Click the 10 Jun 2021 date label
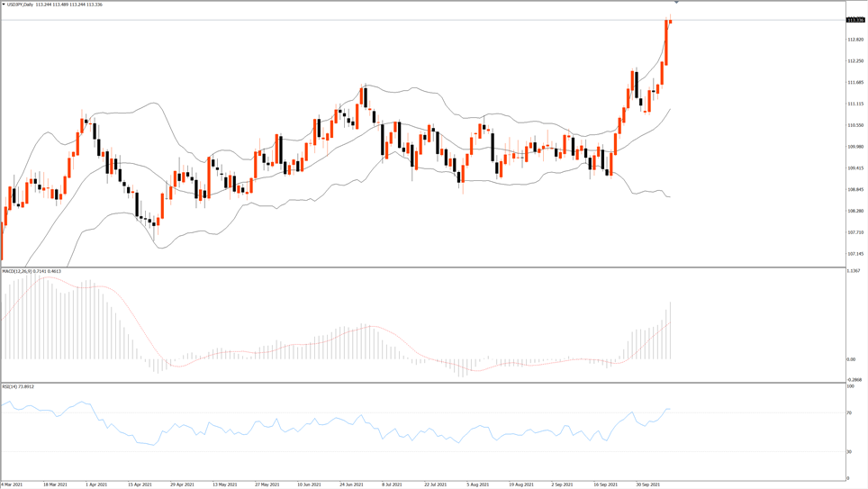868x489 pixels. coord(309,484)
